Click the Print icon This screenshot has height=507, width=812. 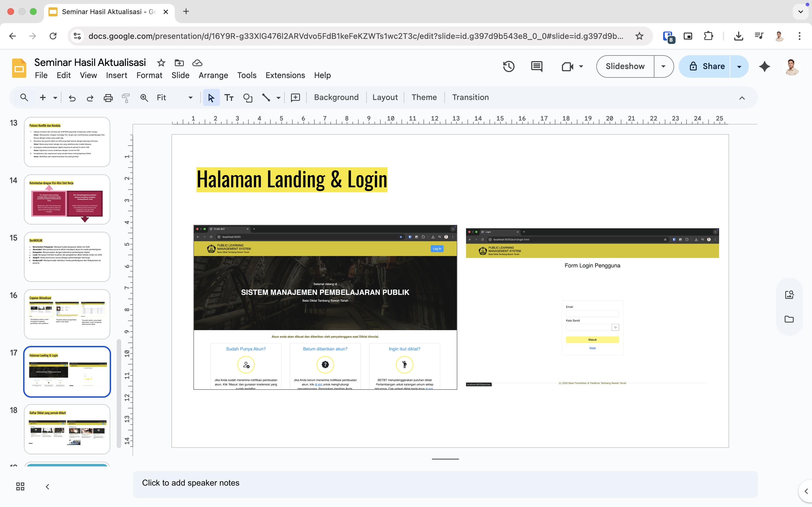(108, 97)
